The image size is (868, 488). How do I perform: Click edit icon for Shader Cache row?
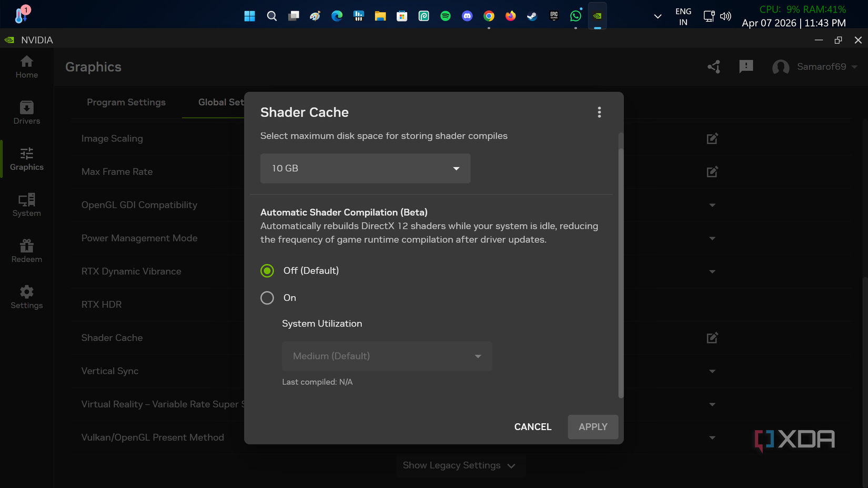[712, 338]
